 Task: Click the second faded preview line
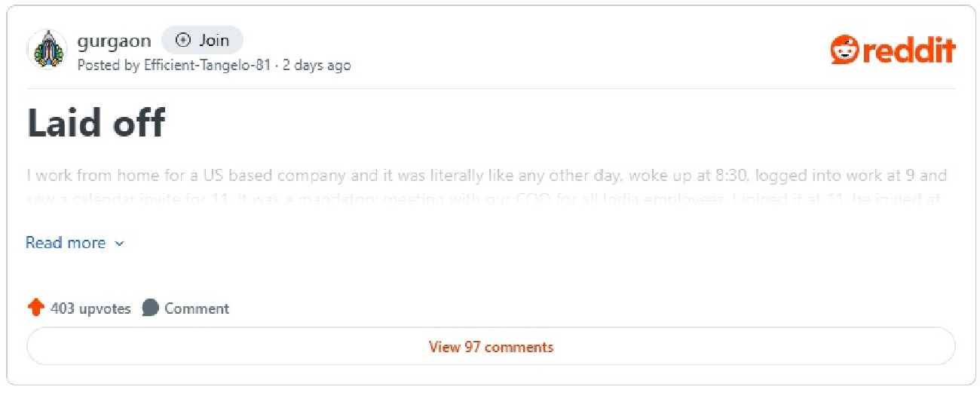coord(486,200)
